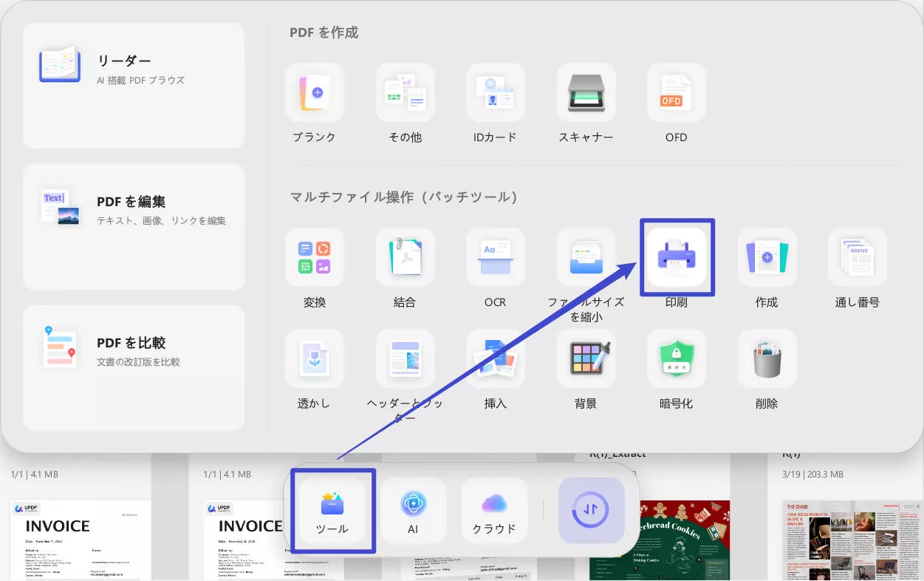This screenshot has height=581, width=924.
Task: Select the Tools tab in the dock
Action: click(x=331, y=510)
